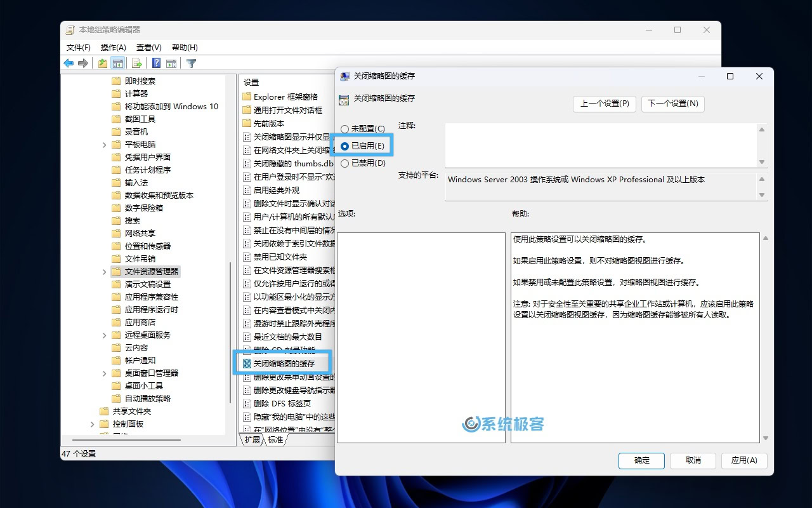This screenshot has height=508, width=812.
Task: Click the Export list toolbar icon
Action: (x=136, y=63)
